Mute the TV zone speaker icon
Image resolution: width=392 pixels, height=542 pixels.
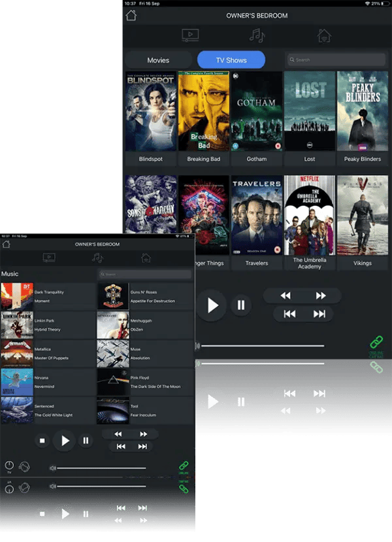pos(52,468)
